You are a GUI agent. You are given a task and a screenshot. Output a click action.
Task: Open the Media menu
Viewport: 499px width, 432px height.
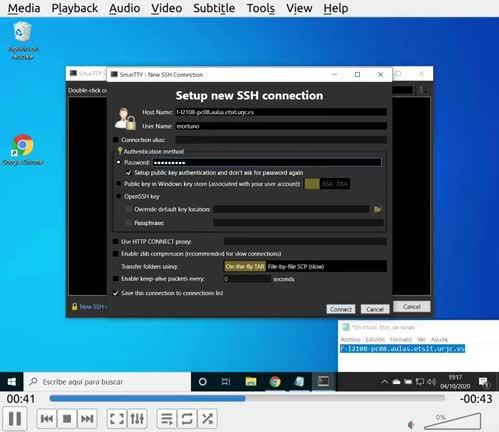[24, 8]
